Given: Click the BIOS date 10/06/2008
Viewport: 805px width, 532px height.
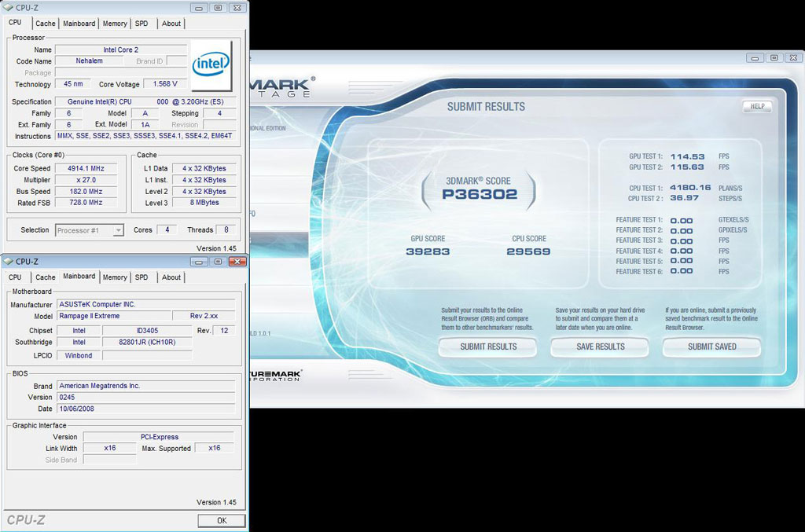Looking at the screenshot, I should point(145,409).
